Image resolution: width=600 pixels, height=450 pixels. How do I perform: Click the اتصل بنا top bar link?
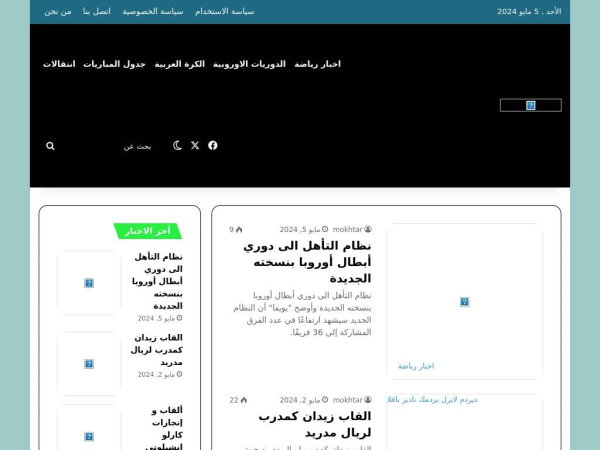(x=96, y=11)
